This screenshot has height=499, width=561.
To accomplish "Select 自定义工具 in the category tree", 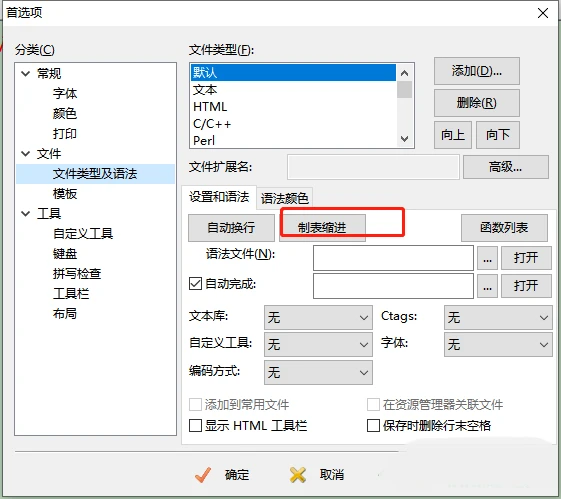I will tap(83, 234).
